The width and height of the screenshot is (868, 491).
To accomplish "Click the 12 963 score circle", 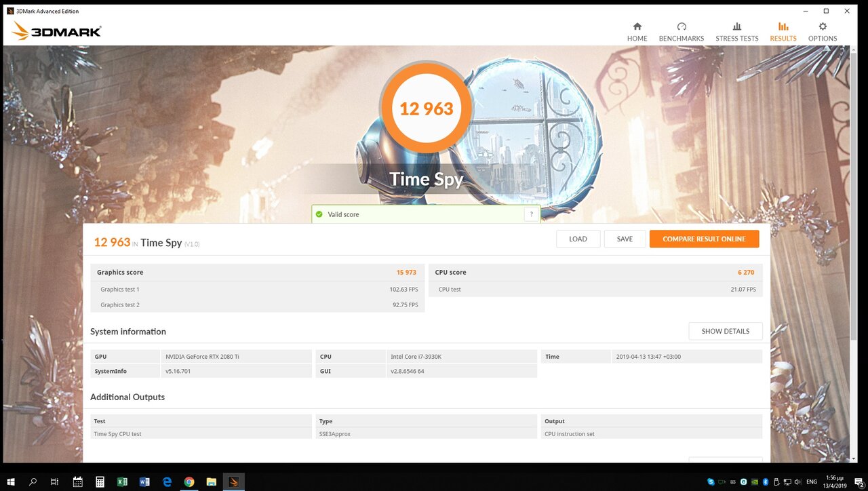I will [427, 109].
